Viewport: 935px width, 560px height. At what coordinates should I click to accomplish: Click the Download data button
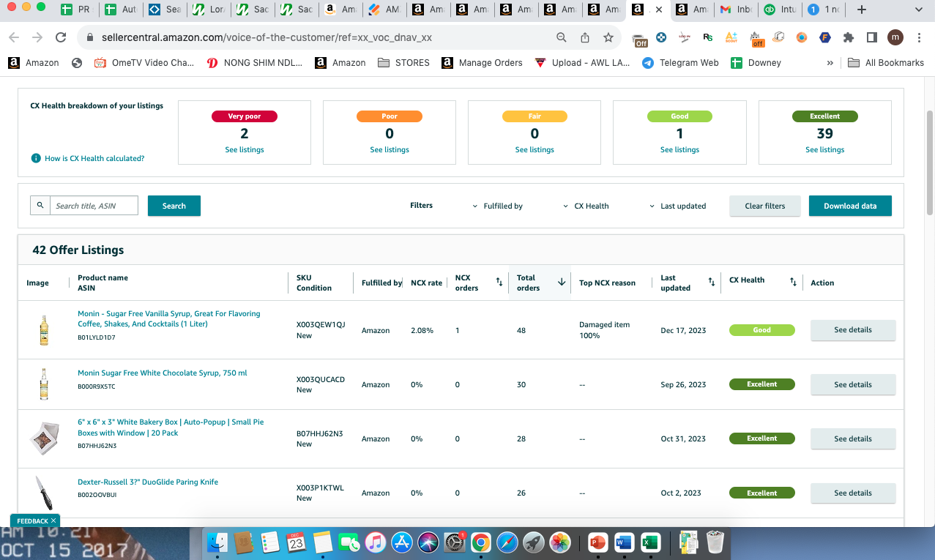point(850,206)
